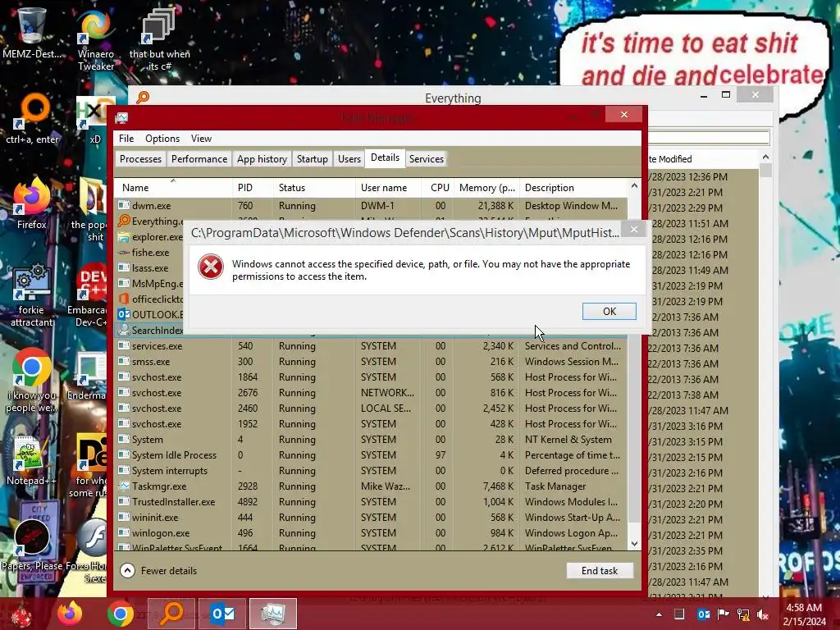Open the Options menu in Task Manager
The image size is (840, 630).
[162, 138]
